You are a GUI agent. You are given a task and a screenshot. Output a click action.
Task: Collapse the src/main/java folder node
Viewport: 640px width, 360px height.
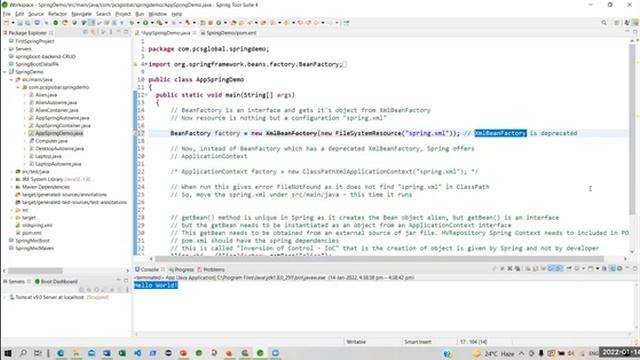click(x=12, y=80)
